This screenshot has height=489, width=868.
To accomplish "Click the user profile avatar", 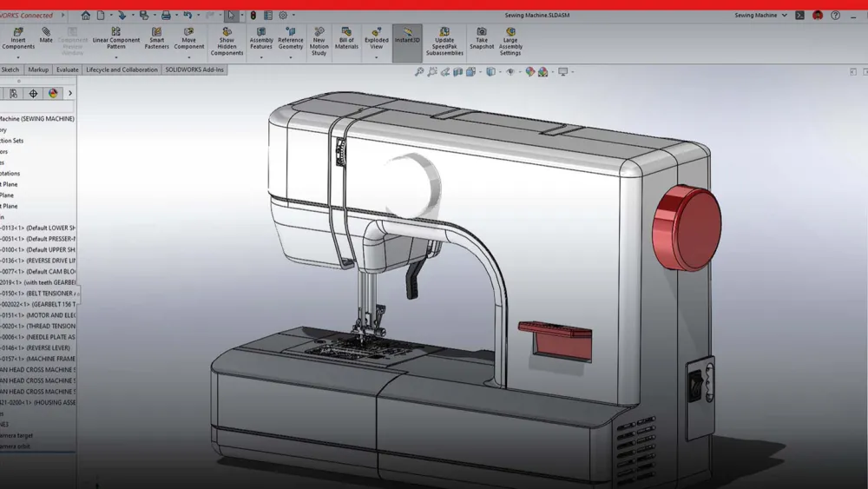I will [x=818, y=16].
